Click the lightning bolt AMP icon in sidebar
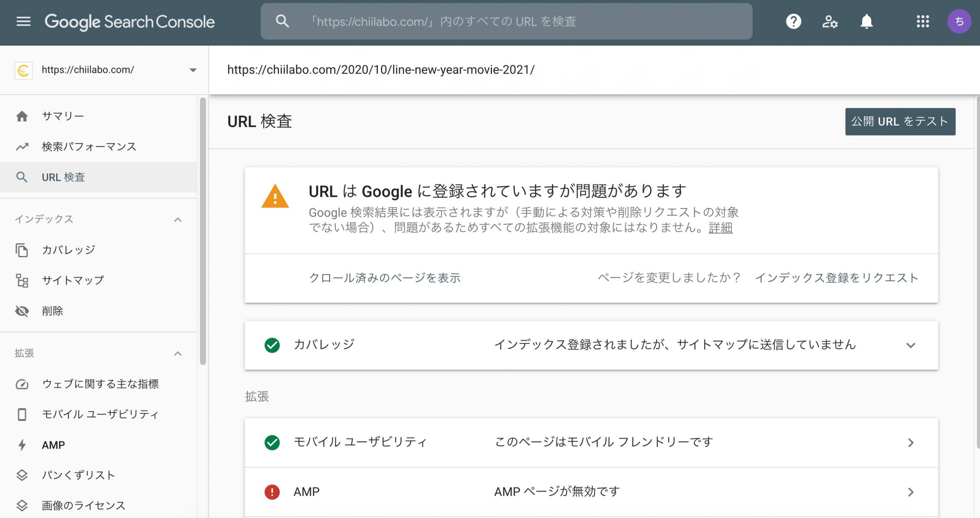 (22, 445)
